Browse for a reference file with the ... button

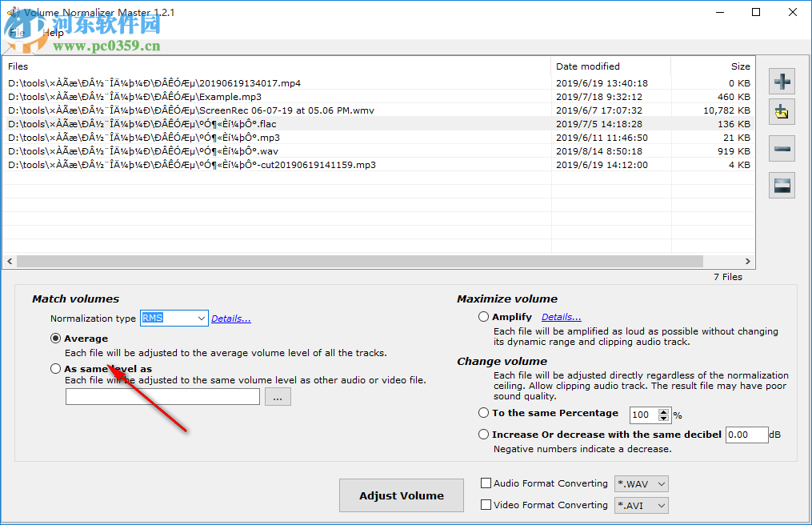(x=278, y=396)
